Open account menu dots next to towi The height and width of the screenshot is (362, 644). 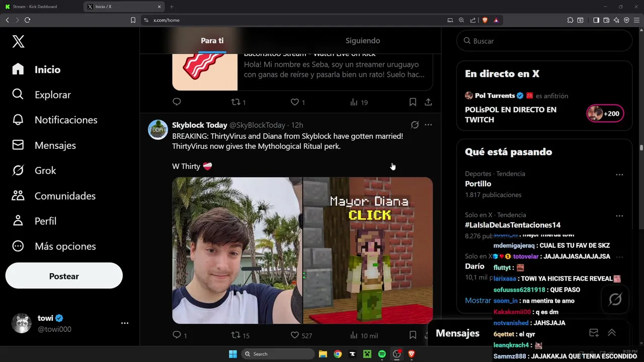(125, 323)
